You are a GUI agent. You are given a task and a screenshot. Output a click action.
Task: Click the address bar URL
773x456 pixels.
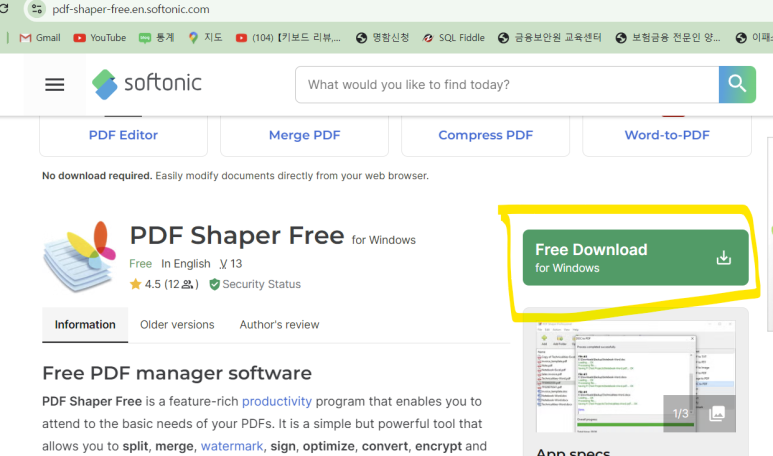click(x=131, y=9)
